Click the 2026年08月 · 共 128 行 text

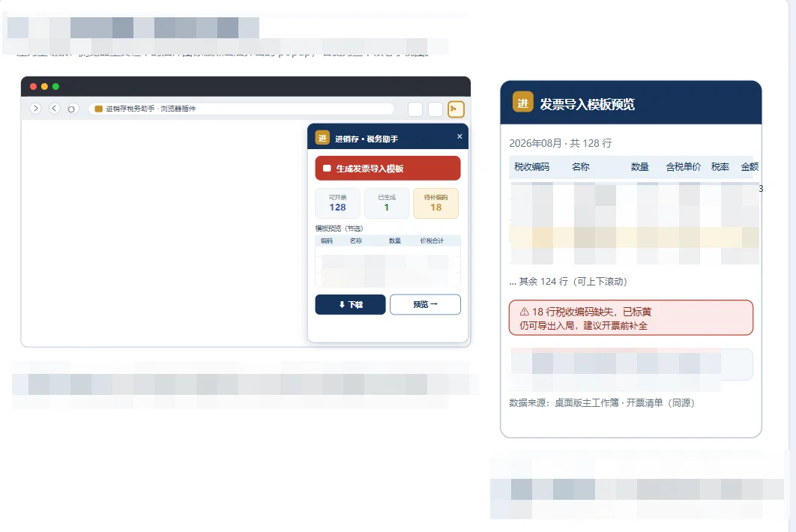point(561,143)
